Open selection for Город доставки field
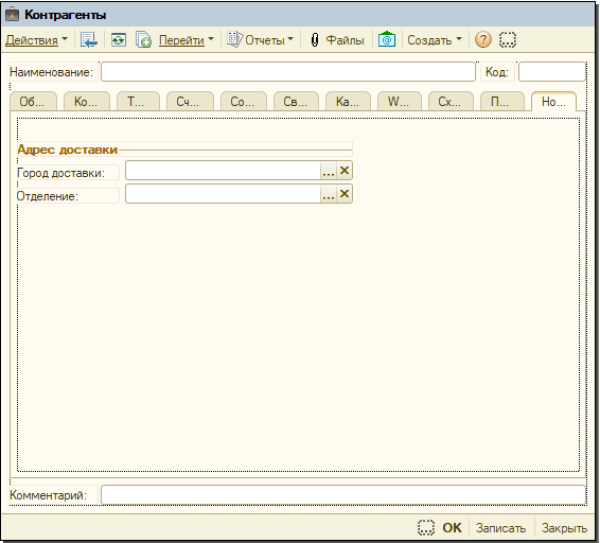600x543 pixels. (328, 171)
